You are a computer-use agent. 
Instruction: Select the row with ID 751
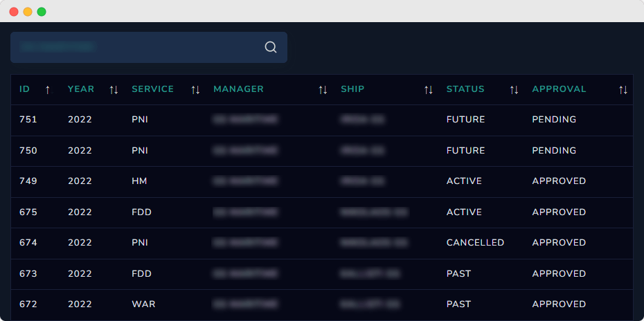pyautogui.click(x=28, y=120)
